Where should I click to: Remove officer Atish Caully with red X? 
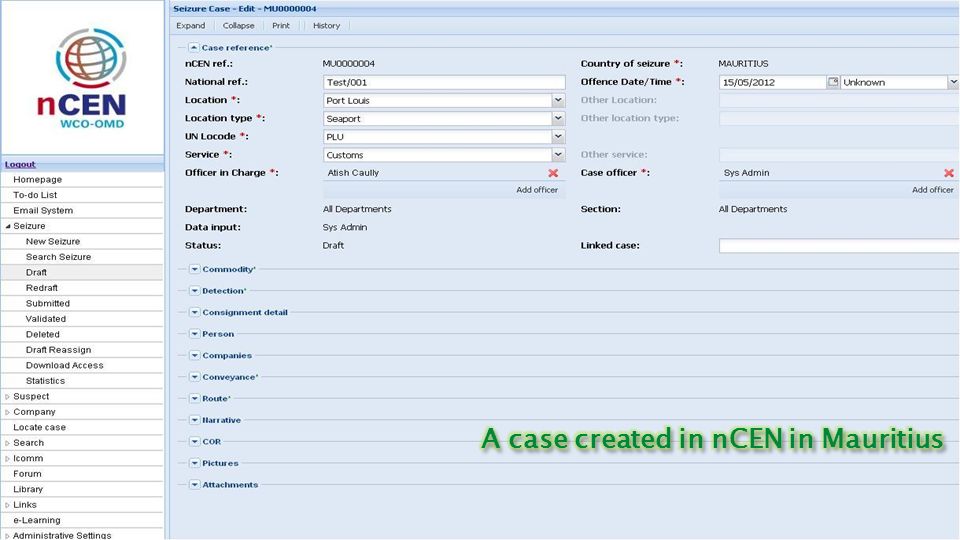[x=553, y=173]
